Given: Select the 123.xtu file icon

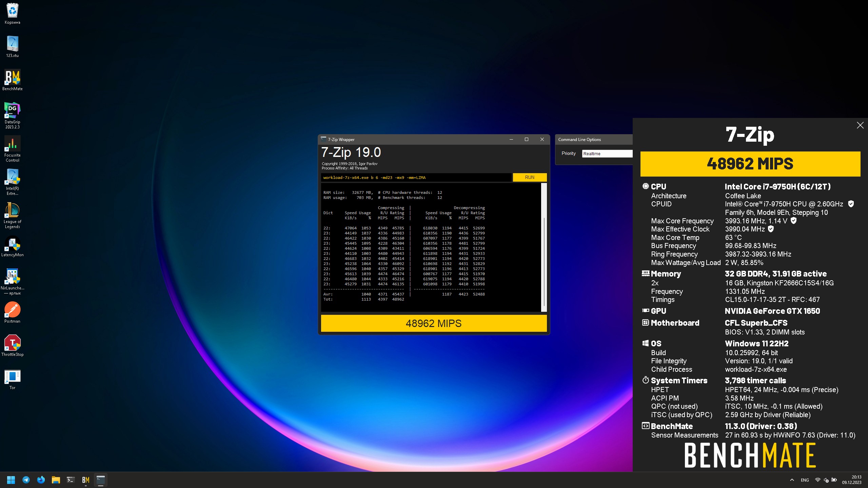Looking at the screenshot, I should point(13,46).
